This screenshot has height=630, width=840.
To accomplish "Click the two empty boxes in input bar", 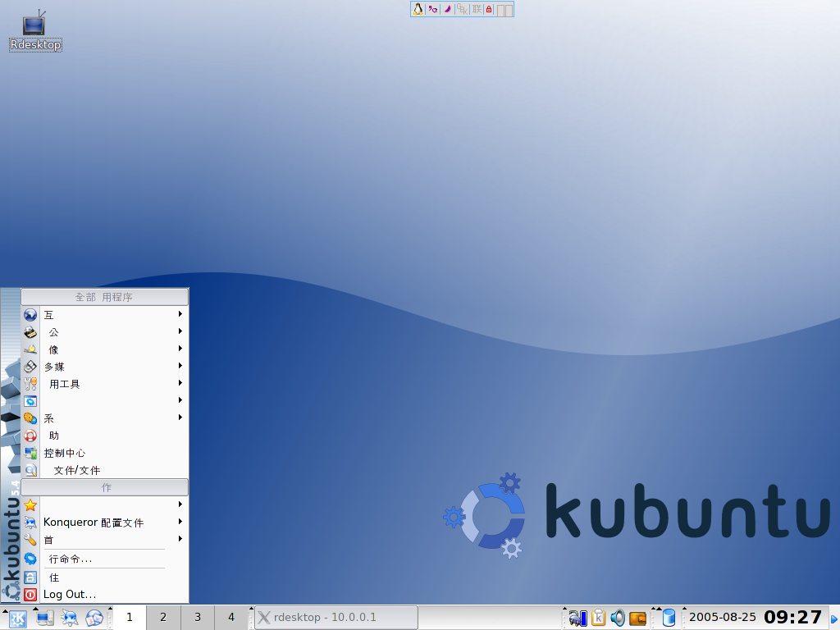I will point(504,10).
